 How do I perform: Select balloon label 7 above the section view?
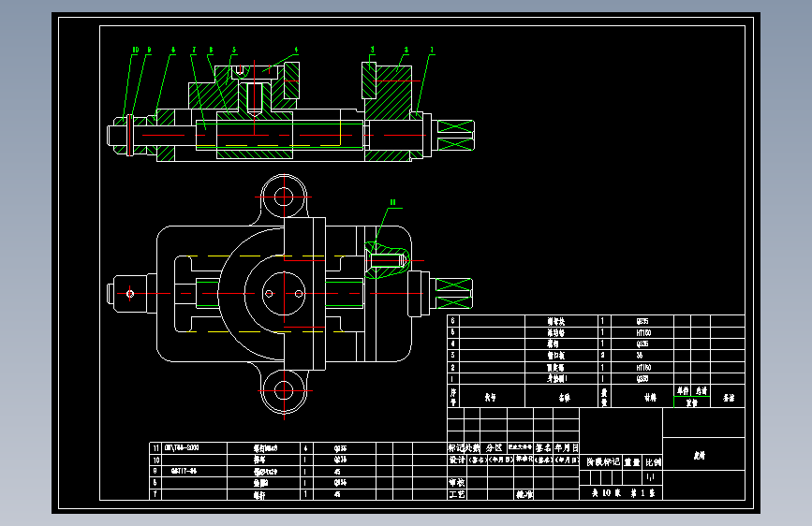[194, 51]
